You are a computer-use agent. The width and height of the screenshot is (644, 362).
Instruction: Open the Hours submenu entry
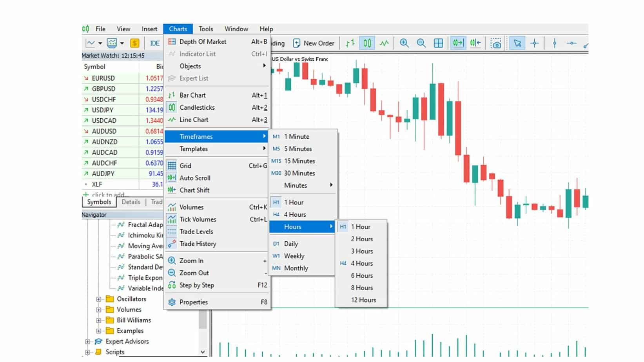[303, 227]
